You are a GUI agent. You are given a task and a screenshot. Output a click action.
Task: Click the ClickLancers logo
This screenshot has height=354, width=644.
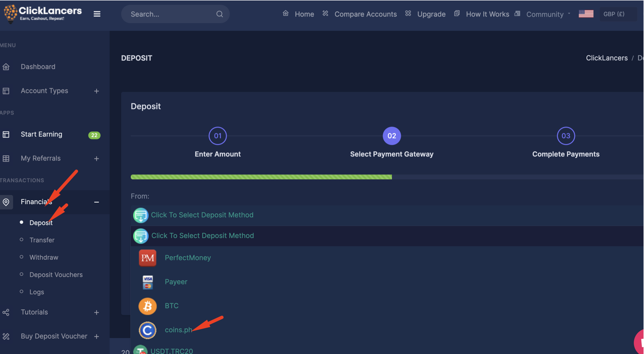[43, 13]
